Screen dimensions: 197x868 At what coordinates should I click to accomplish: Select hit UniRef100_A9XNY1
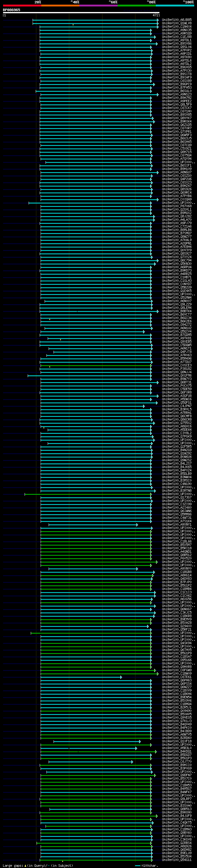pos(177,525)
